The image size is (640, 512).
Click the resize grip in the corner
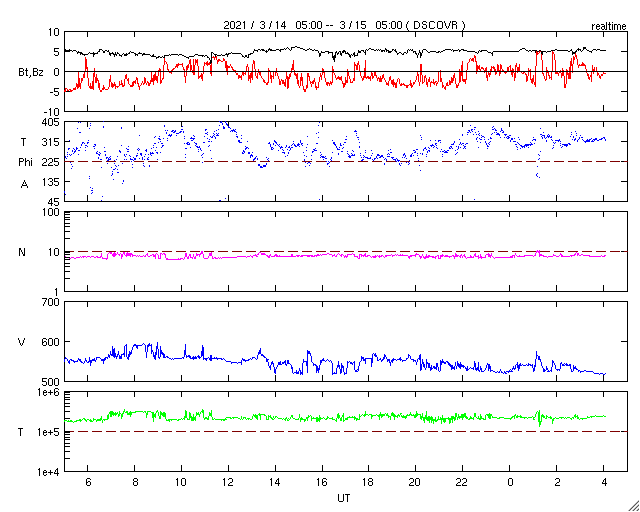pos(633,505)
